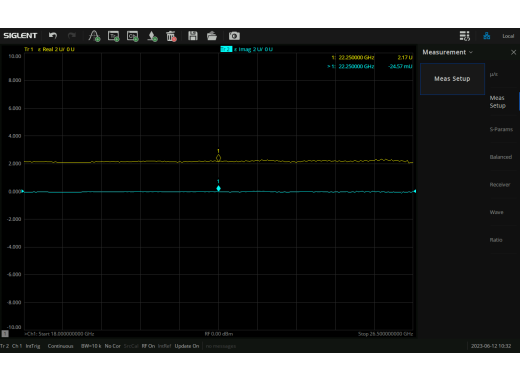Toggle the RF On status entry

click(x=148, y=346)
